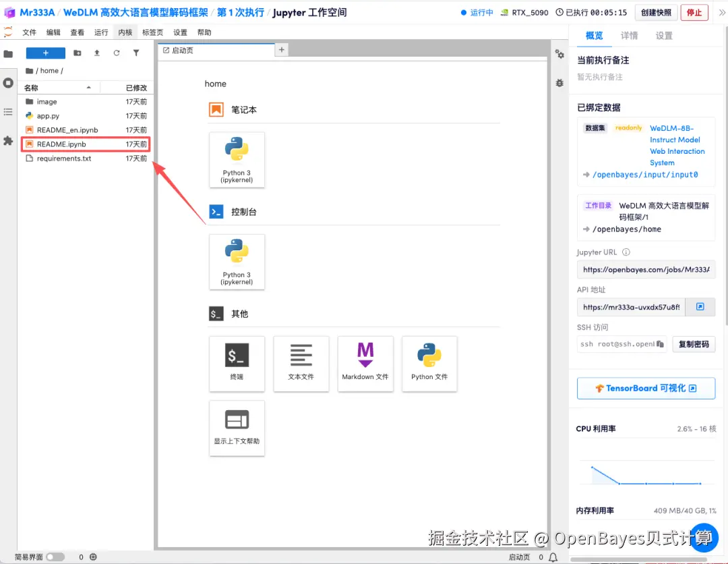Copy the SSH command with the copy icon

point(660,344)
